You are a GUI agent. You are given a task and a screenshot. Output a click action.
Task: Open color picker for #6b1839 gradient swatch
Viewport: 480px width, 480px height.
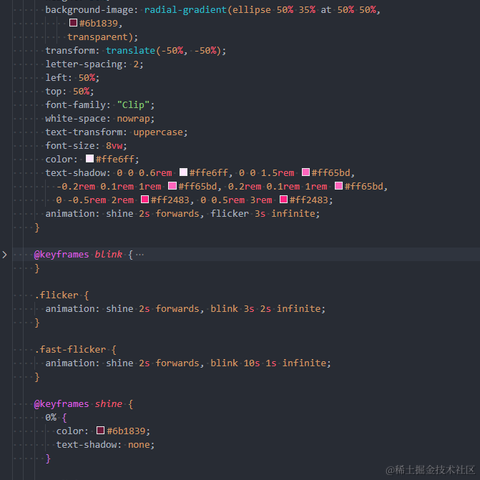(x=73, y=23)
